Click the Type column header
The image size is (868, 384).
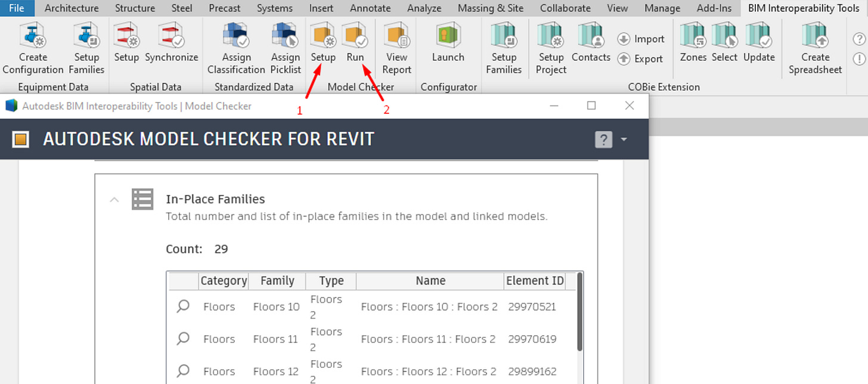(x=331, y=281)
